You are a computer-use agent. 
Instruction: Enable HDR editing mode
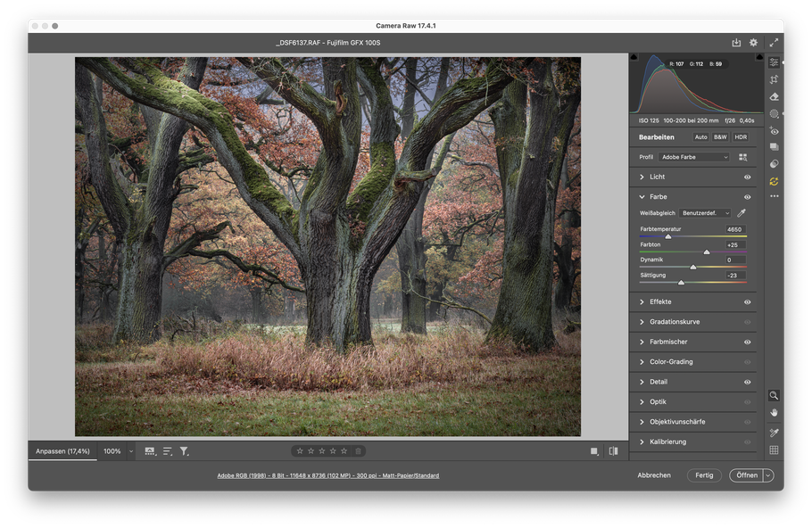point(741,137)
